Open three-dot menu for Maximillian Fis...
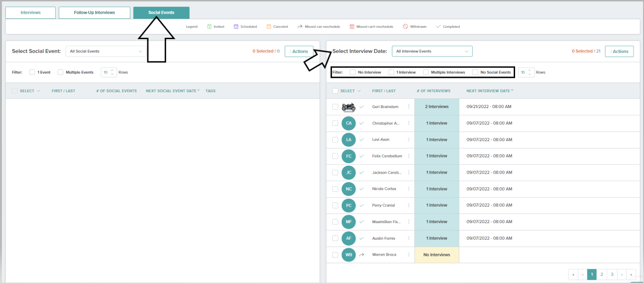Image resolution: width=644 pixels, height=284 pixels. (409, 222)
